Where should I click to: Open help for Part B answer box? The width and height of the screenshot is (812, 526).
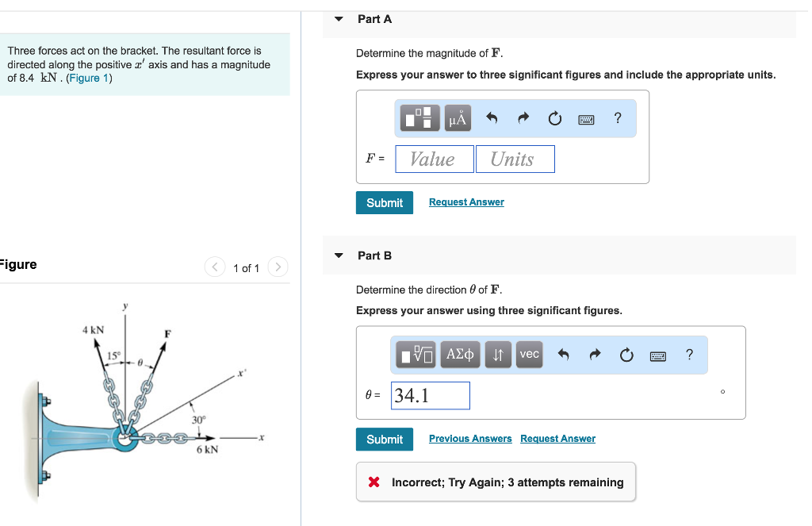click(689, 355)
